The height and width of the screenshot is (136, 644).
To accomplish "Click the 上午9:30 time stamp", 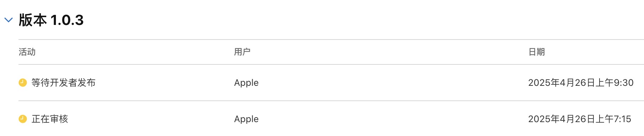I will click(614, 83).
